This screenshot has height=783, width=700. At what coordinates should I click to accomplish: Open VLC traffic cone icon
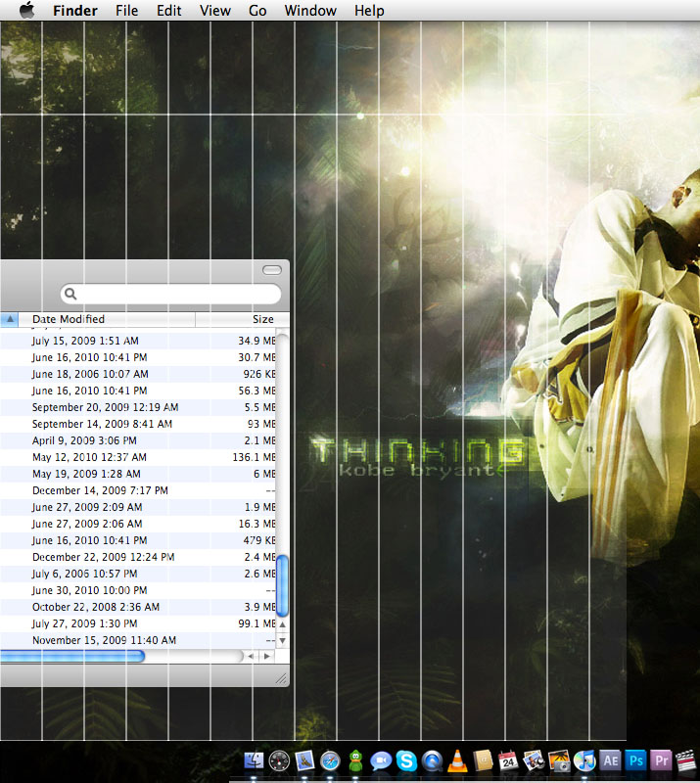(x=457, y=761)
